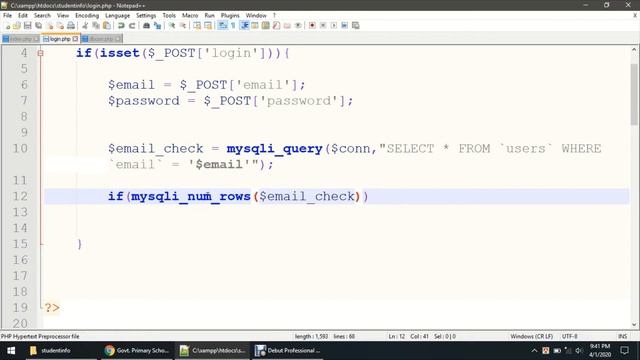Image resolution: width=640 pixels, height=360 pixels.
Task: Collapse the code fold at line 4
Action: point(40,53)
